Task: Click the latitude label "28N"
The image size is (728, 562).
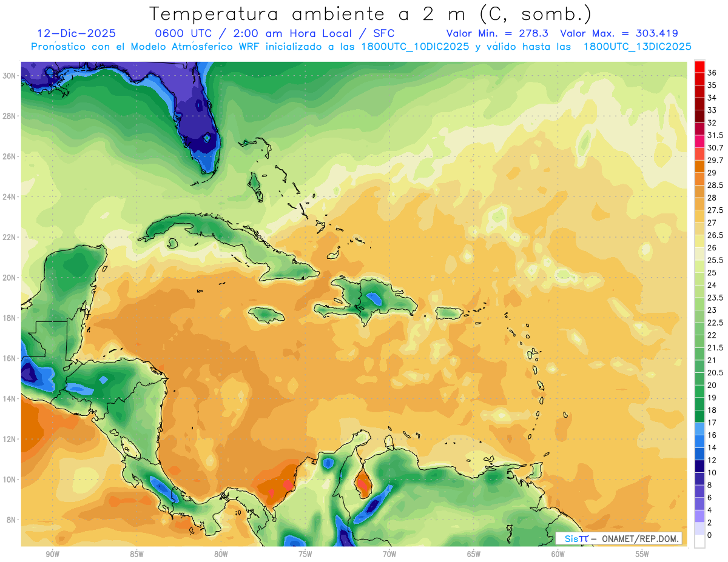Action: pyautogui.click(x=9, y=116)
